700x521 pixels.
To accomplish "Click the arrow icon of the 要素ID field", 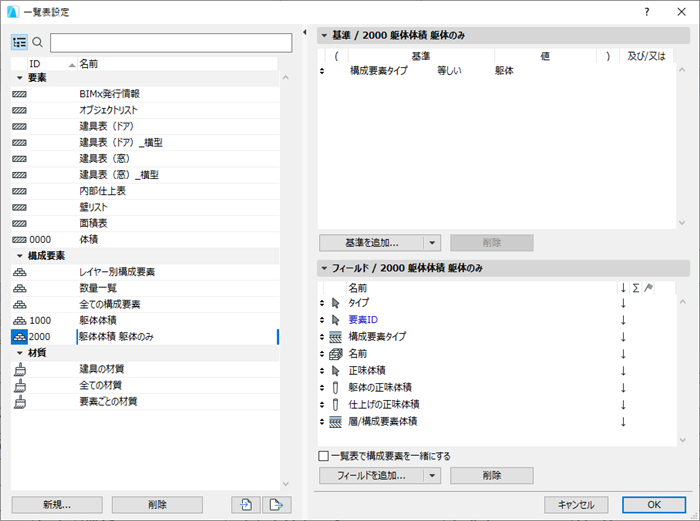I will [336, 320].
